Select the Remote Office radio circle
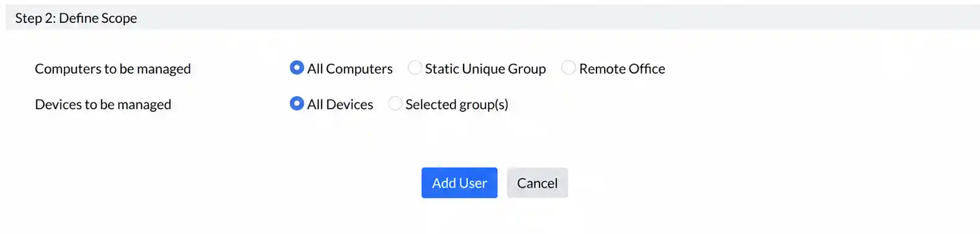980x234 pixels. tap(569, 68)
